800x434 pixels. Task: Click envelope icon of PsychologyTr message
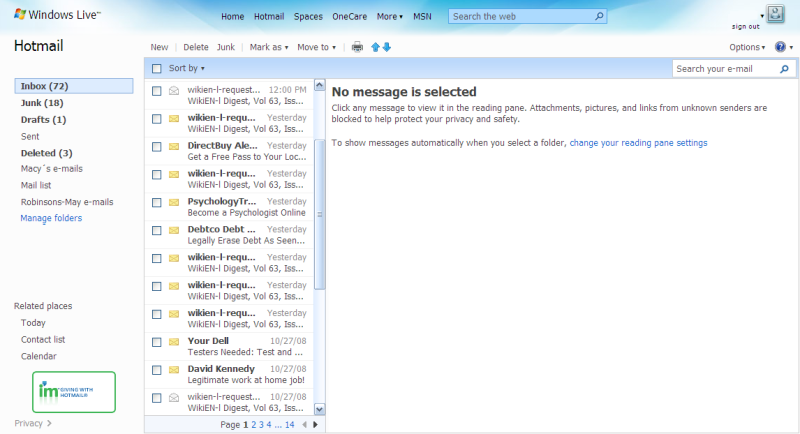[174, 202]
